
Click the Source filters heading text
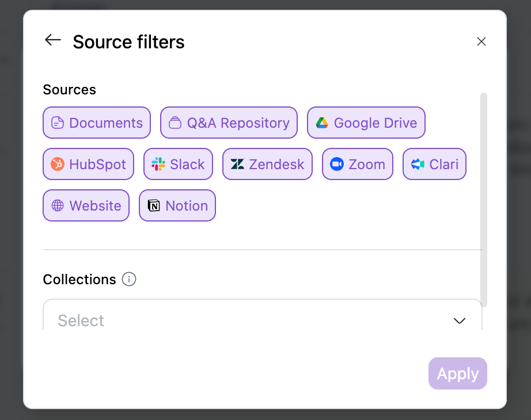128,42
